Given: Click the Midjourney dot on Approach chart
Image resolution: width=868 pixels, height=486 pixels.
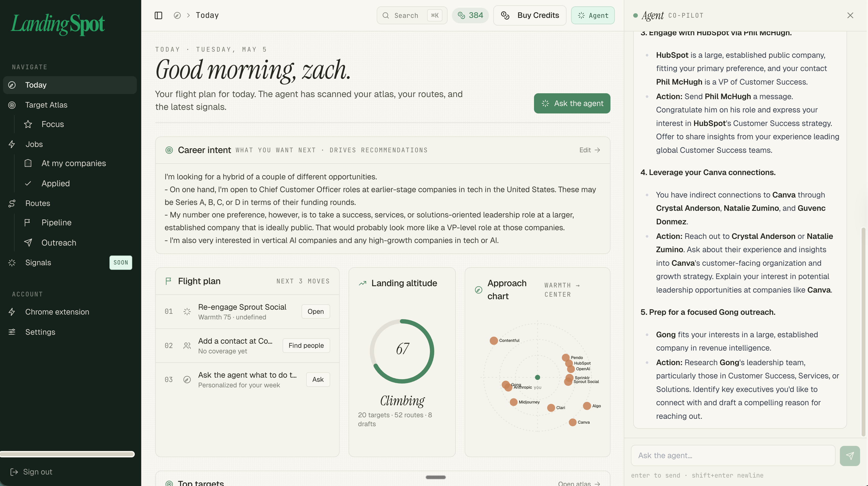Looking at the screenshot, I should pos(514,402).
